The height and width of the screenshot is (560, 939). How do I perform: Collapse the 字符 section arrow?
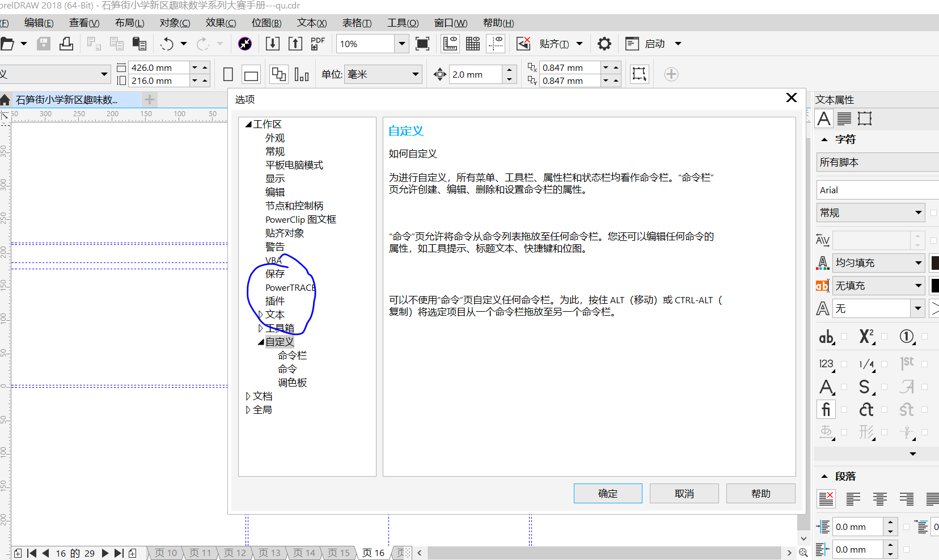tap(824, 139)
